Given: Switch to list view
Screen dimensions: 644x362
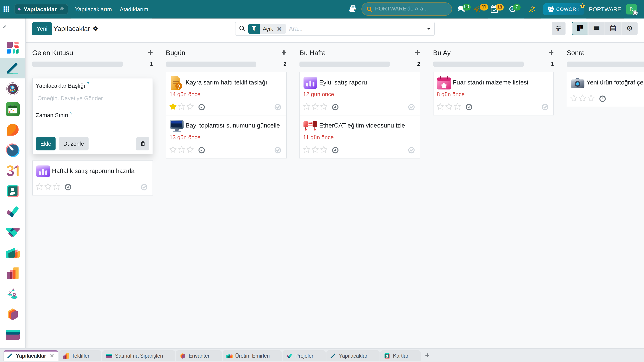Looking at the screenshot, I should pyautogui.click(x=596, y=29).
